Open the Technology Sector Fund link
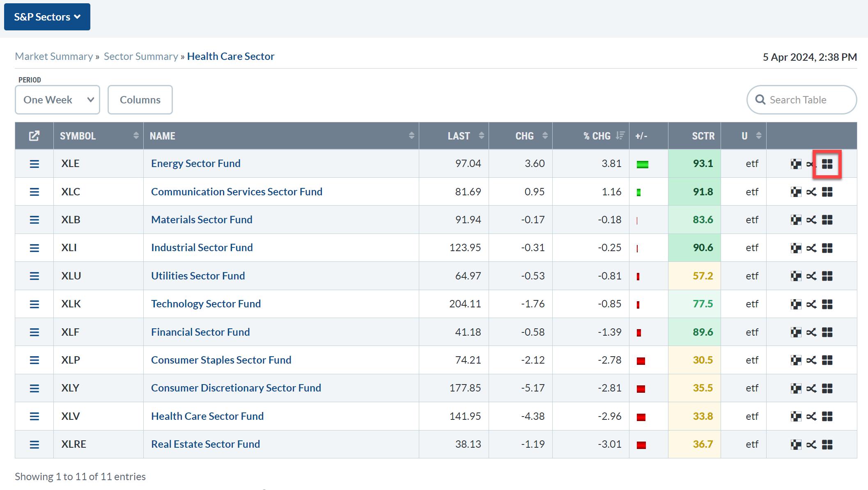Viewport: 868px width, 490px height. [206, 304]
